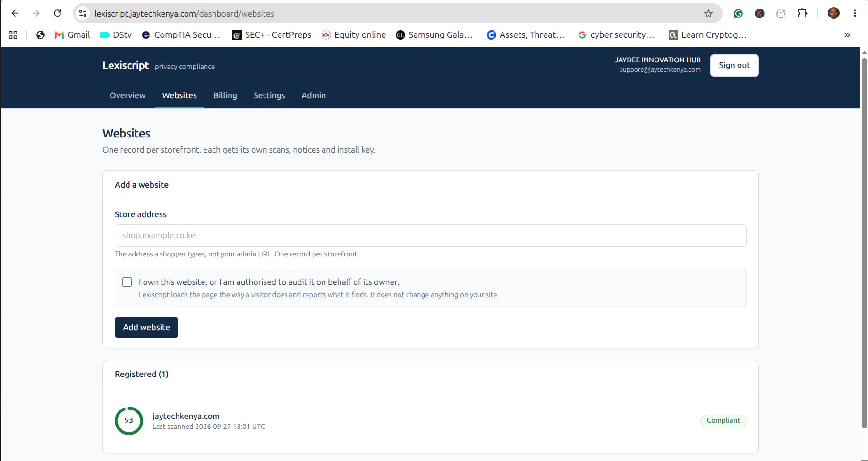
Task: Tick the website ownership authorisation checkbox
Action: [x=127, y=282]
